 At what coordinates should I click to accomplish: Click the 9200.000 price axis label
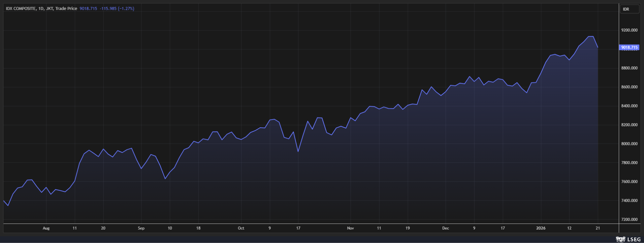(629, 30)
